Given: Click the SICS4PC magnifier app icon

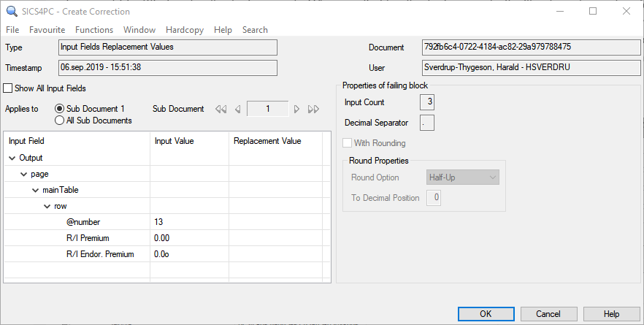Looking at the screenshot, I should (10, 11).
